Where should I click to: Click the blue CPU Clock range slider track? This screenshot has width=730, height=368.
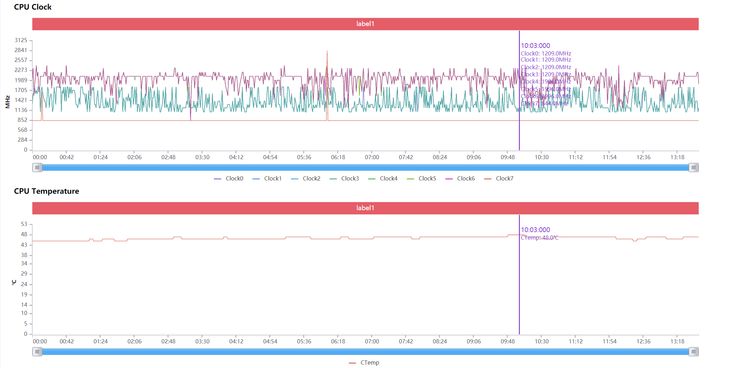coord(365,167)
